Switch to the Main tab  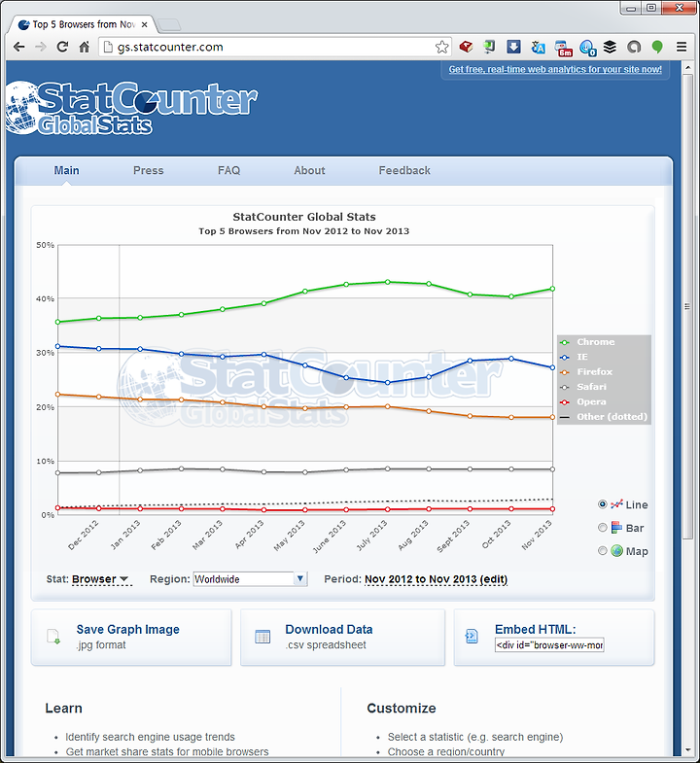[x=66, y=170]
